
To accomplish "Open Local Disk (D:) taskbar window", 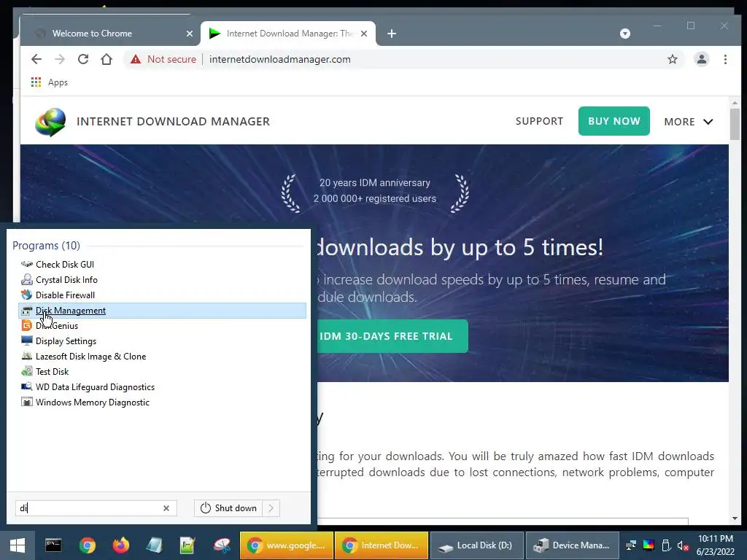I will coord(477,545).
